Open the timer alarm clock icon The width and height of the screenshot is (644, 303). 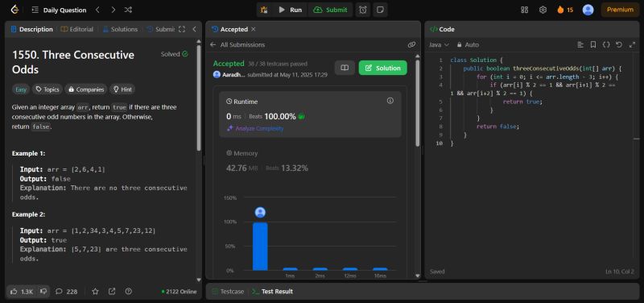363,10
